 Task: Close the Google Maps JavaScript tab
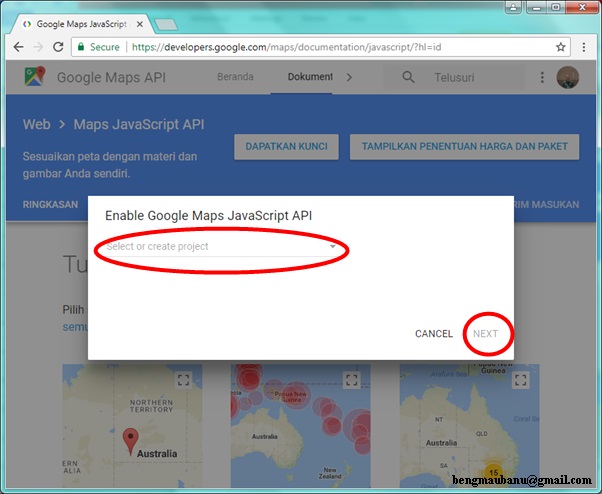click(x=140, y=24)
